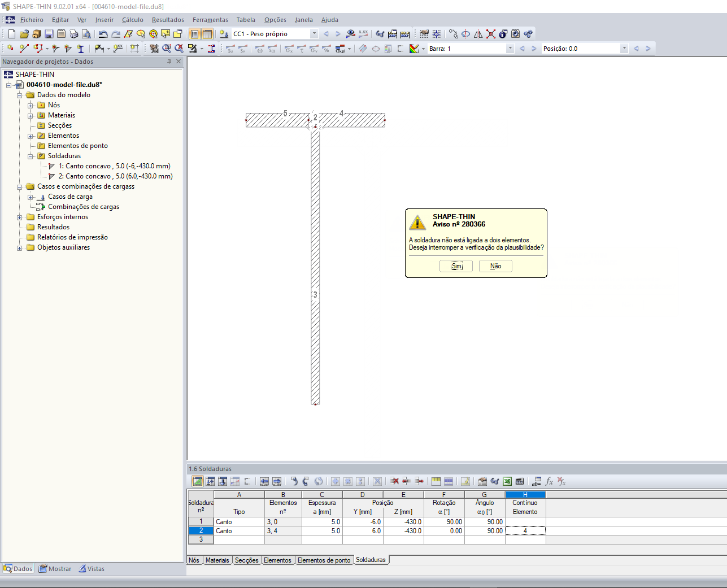The image size is (727, 588).
Task: Select the line element drawing tool
Action: [24, 49]
